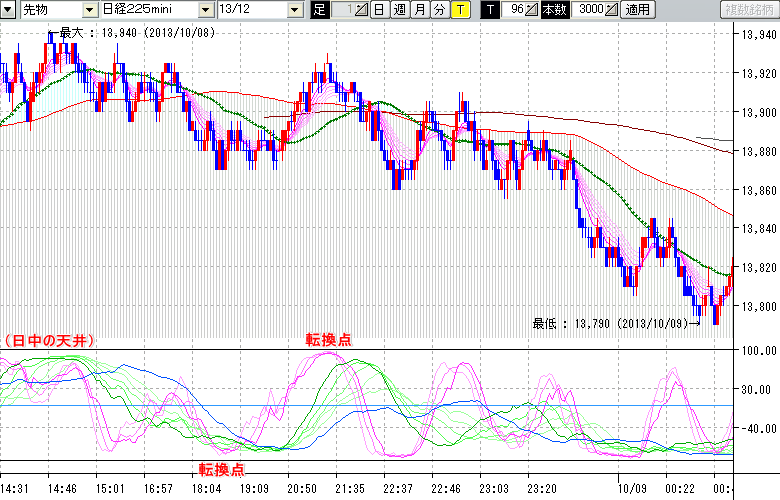Open the spinner beside bar count 3000

611,10
